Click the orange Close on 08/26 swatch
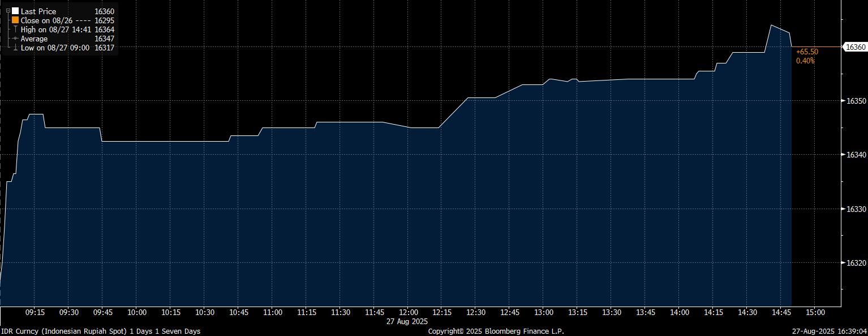The width and height of the screenshot is (868, 336). pyautogui.click(x=15, y=20)
